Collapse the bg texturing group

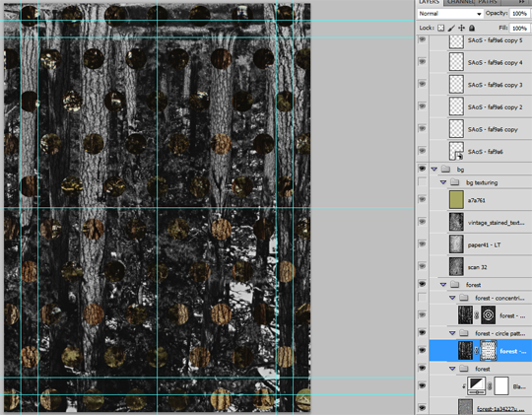click(x=443, y=182)
